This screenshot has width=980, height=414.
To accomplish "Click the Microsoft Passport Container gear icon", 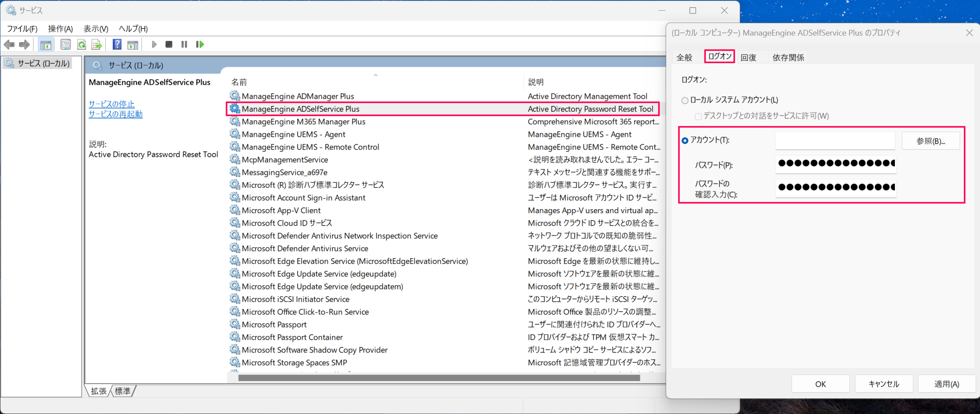I will (235, 337).
